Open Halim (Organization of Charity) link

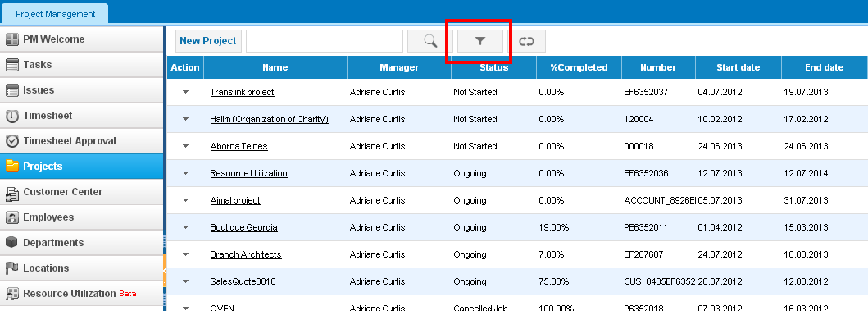pos(269,119)
